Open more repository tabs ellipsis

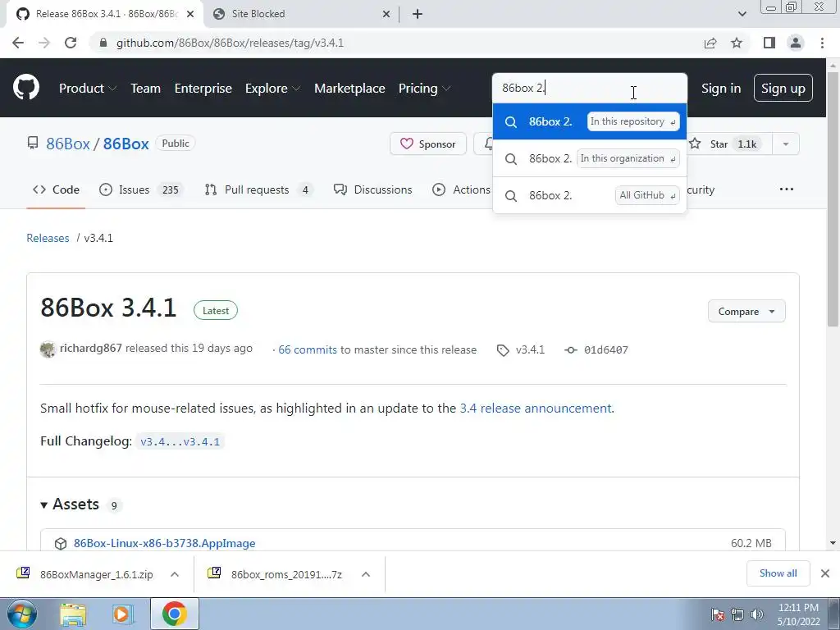[787, 189]
